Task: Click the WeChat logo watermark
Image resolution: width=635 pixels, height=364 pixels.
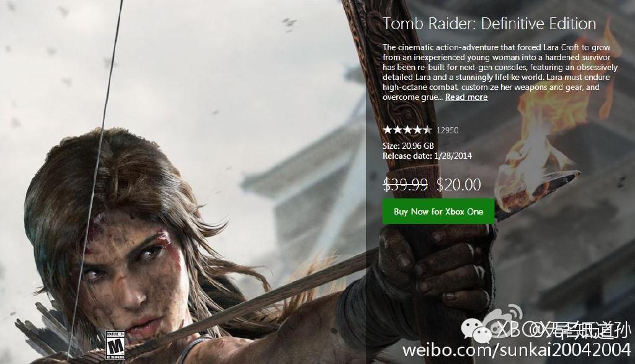Action: coord(476,329)
